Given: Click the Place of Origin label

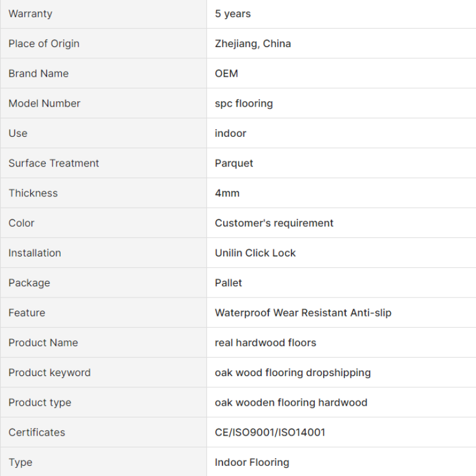Looking at the screenshot, I should 43,43.
